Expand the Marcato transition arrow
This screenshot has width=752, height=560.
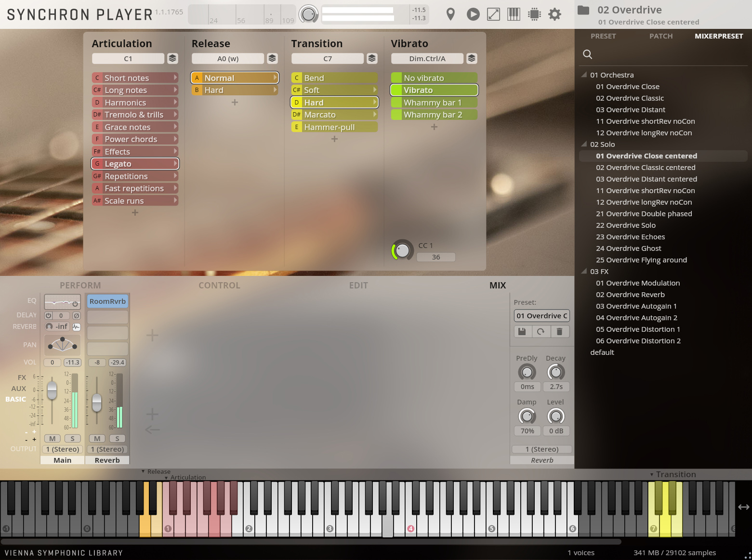click(x=375, y=115)
